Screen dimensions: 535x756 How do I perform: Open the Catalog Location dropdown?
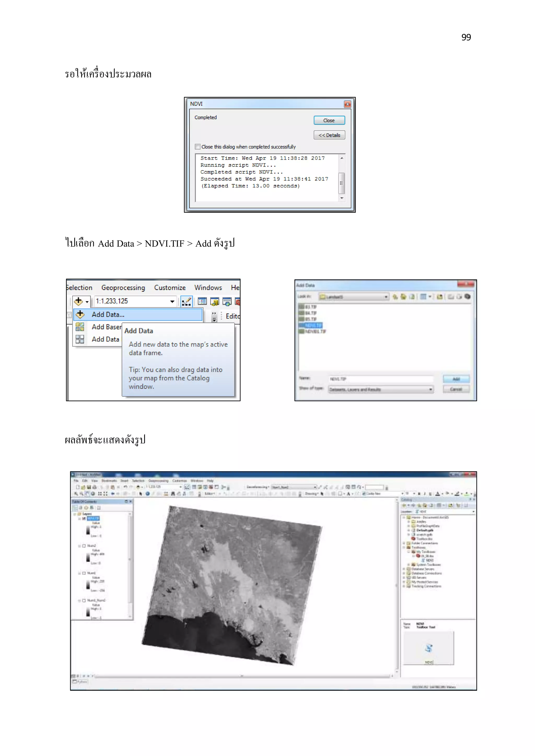coord(473,511)
